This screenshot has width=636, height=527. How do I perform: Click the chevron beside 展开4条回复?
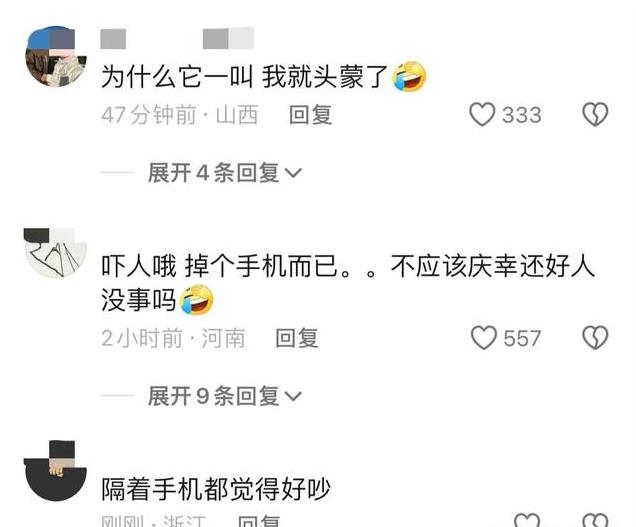pos(293,174)
